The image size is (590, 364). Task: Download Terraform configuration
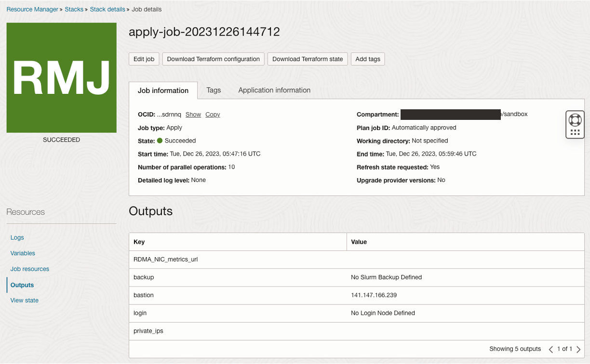tap(213, 59)
